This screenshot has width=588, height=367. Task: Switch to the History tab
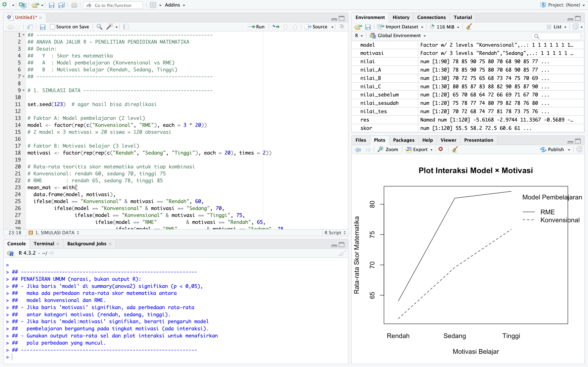click(401, 17)
